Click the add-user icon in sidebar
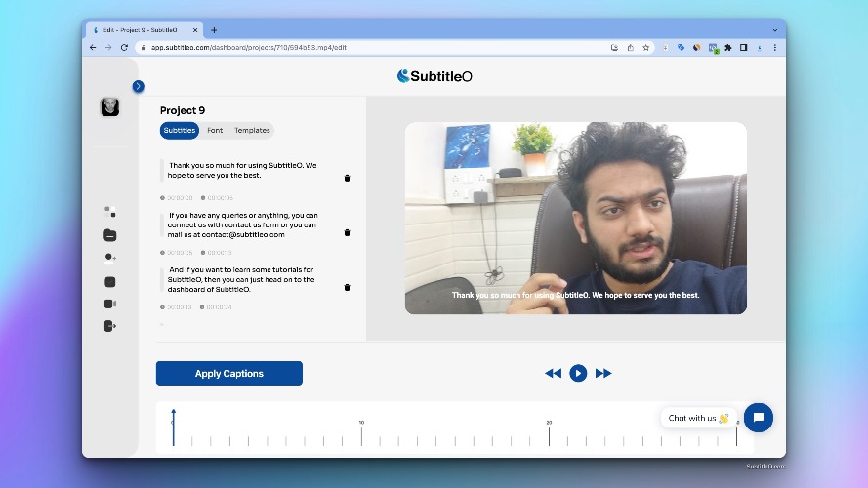This screenshot has width=868, height=488. pos(110,258)
